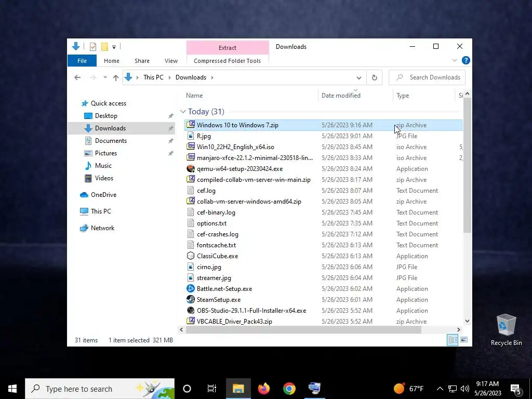The image size is (532, 399).
Task: Launch Google Chrome from the taskbar
Action: (289, 389)
